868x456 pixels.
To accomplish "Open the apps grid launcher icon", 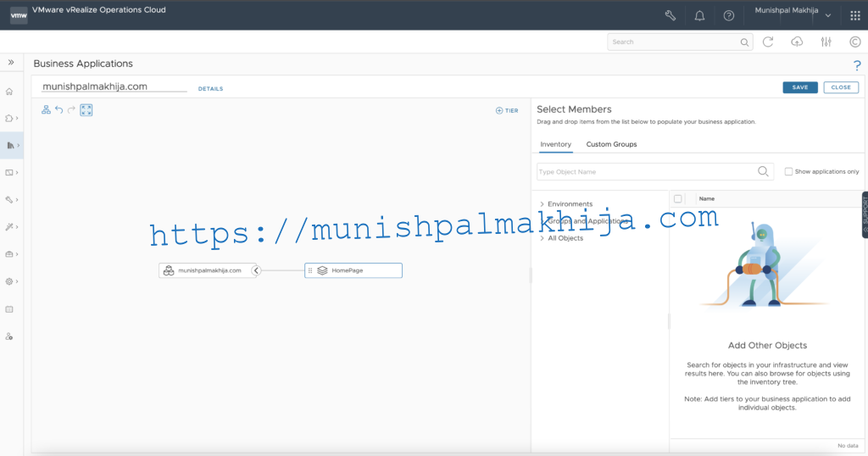I will (x=855, y=15).
